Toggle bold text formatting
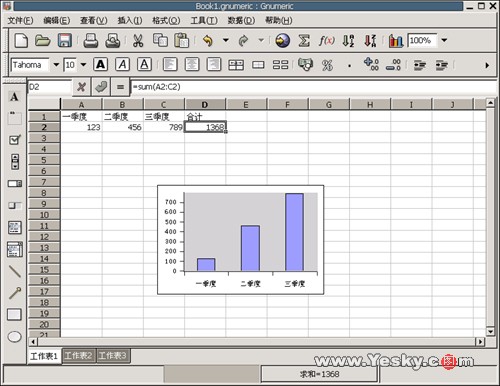 pyautogui.click(x=100, y=64)
